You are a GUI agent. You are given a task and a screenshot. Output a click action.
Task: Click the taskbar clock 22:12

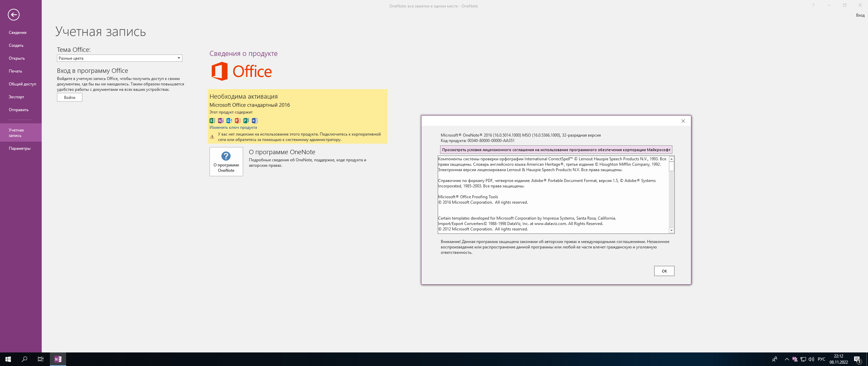pos(839,356)
